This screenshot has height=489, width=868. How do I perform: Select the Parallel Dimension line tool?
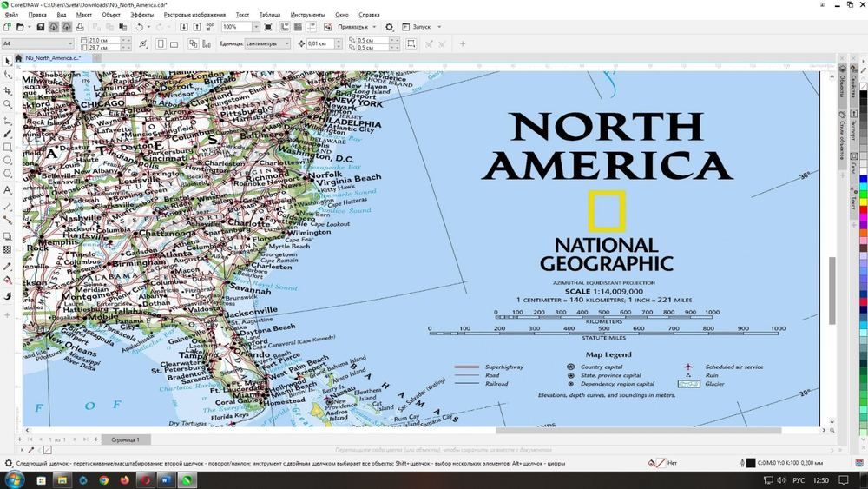click(x=7, y=206)
